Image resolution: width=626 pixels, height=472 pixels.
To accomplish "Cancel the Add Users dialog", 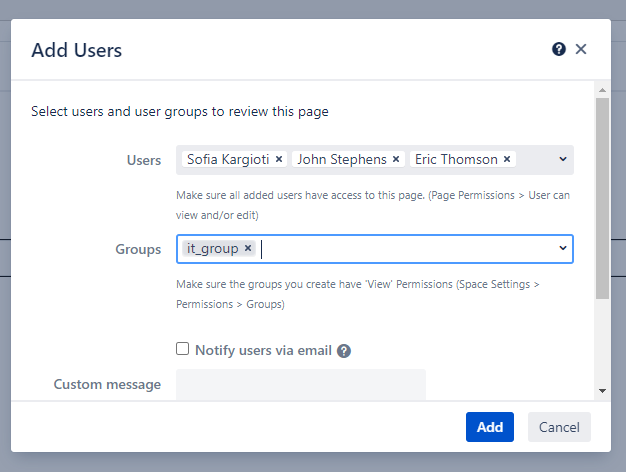I will tap(559, 427).
